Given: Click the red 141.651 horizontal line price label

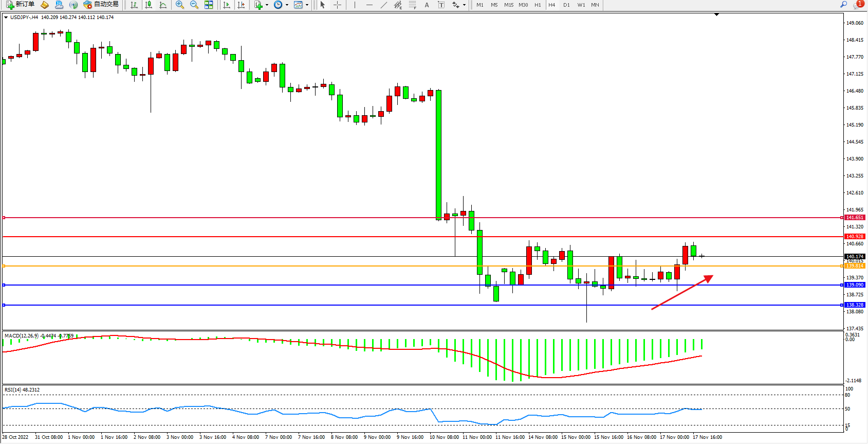Looking at the screenshot, I should (855, 218).
